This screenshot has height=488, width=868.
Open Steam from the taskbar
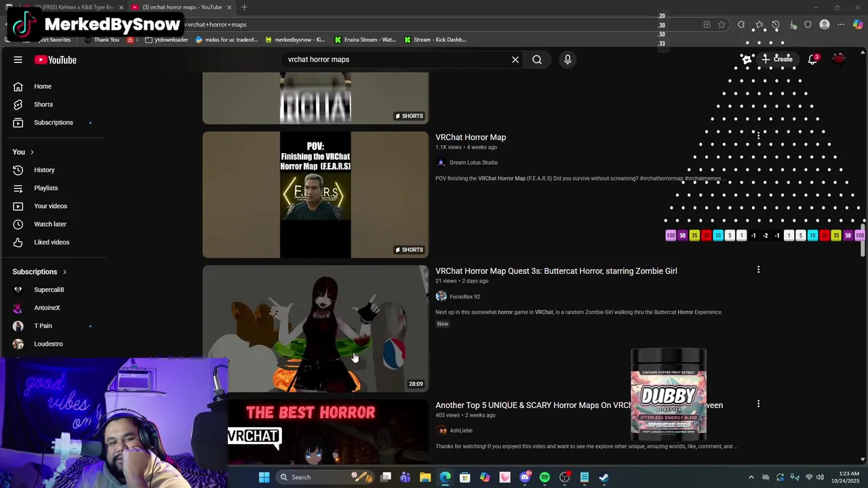click(604, 477)
